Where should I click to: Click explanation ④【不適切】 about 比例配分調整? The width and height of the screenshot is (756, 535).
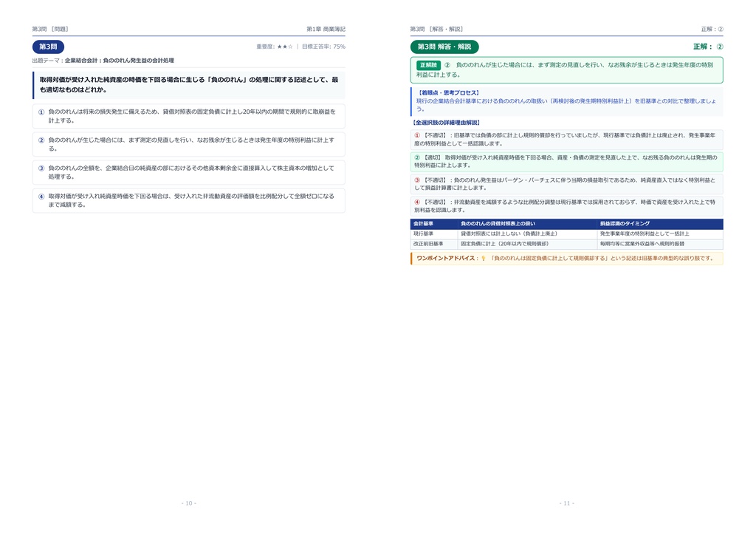[x=566, y=206]
